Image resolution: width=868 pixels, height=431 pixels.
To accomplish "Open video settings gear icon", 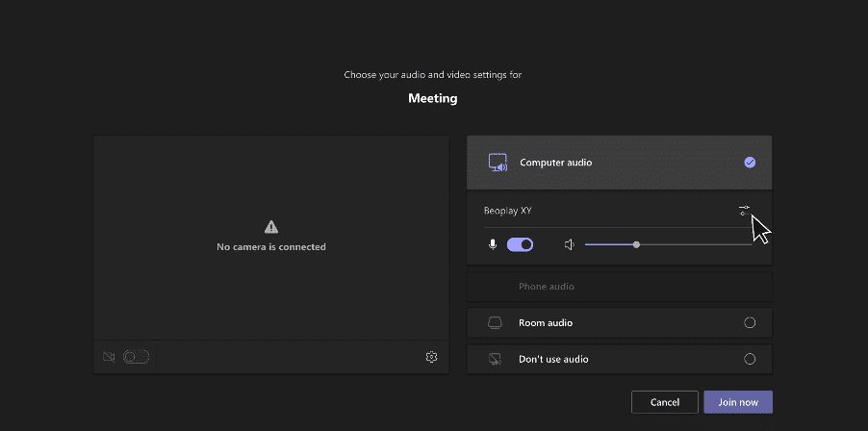I will pos(432,357).
